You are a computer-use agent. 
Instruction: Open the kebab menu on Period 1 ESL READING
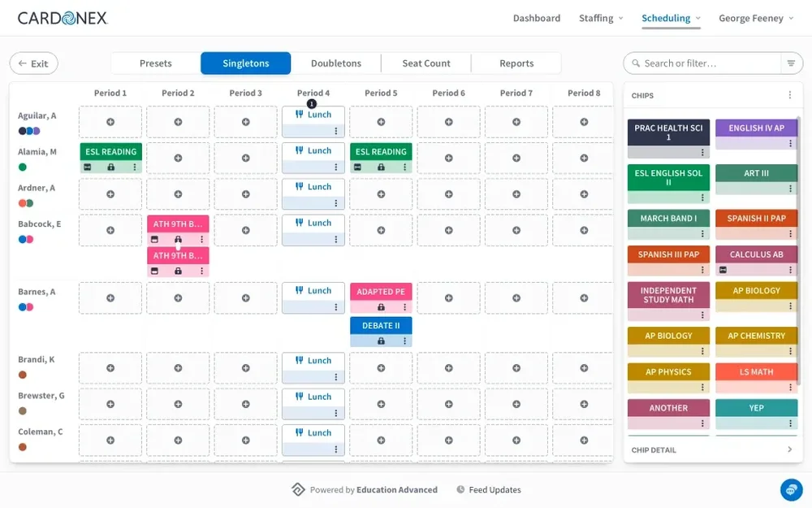pos(135,167)
